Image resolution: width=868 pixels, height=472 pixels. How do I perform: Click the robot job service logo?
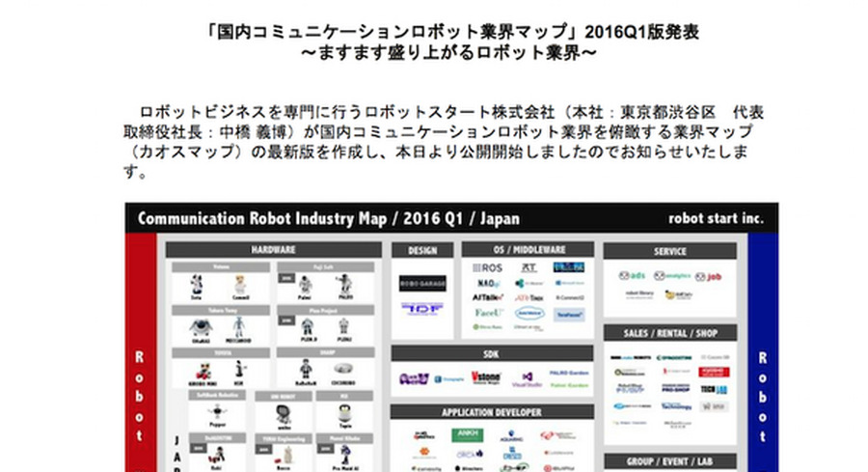pos(710,275)
